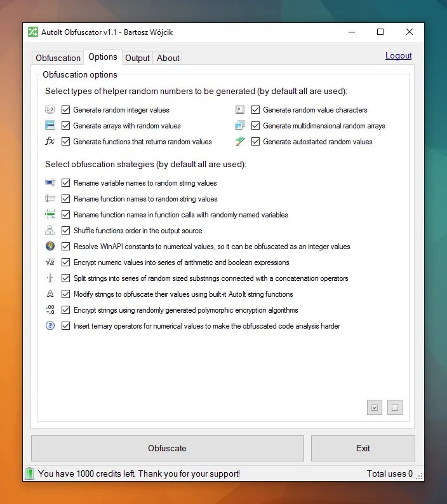447x504 pixels.
Task: Disable Rename function names in function calls
Action: click(65, 214)
